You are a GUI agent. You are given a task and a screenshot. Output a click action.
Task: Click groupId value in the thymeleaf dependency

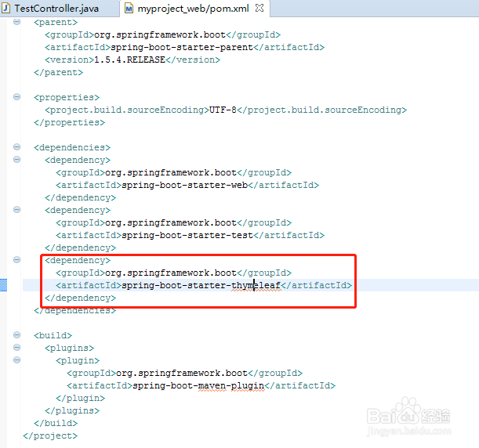point(171,273)
